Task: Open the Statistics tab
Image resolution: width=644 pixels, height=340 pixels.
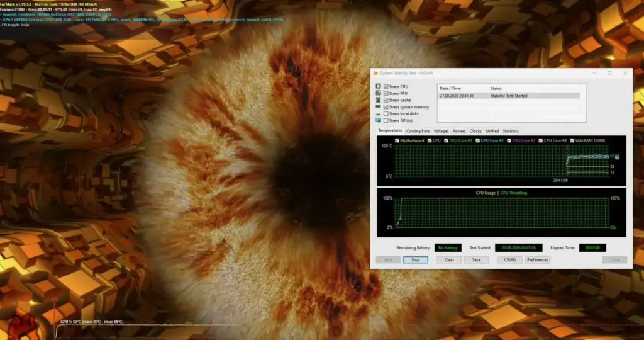Action: (511, 131)
